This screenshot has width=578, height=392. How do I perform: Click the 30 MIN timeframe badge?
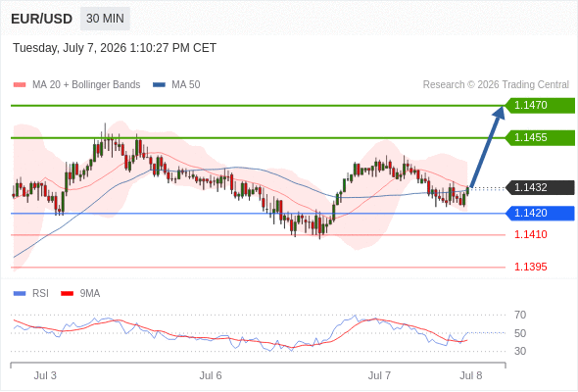click(105, 19)
